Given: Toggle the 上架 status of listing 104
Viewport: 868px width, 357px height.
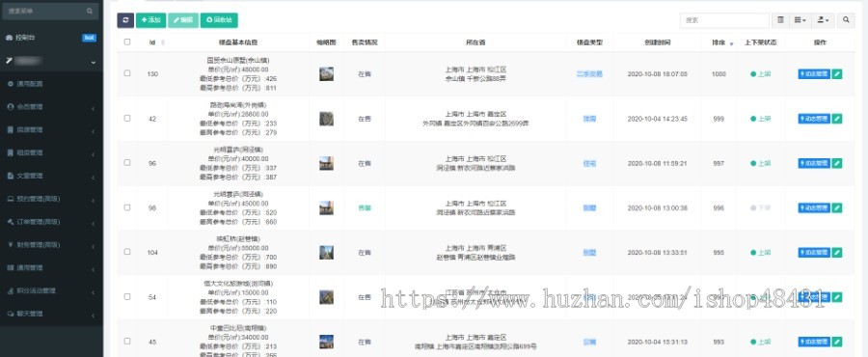Looking at the screenshot, I should pyautogui.click(x=761, y=253).
